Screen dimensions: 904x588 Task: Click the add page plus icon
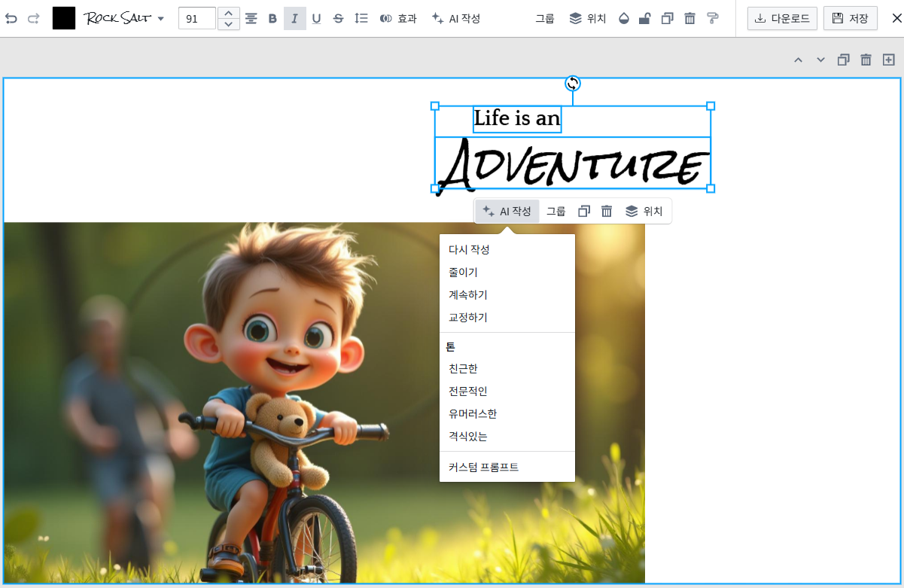[888, 59]
